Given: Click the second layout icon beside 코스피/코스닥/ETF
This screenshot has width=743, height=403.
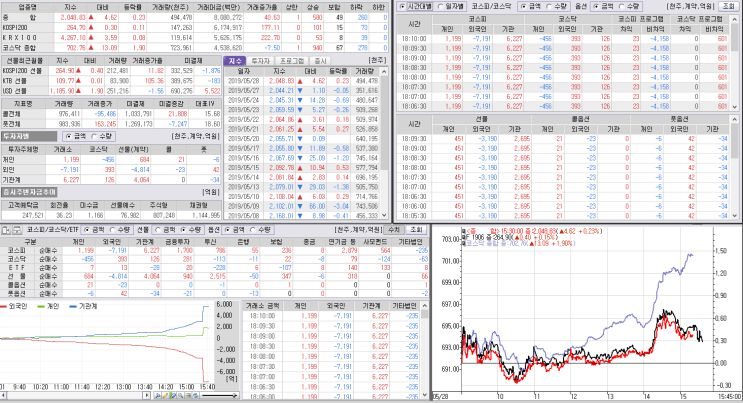Looking at the screenshot, I should [x=17, y=229].
